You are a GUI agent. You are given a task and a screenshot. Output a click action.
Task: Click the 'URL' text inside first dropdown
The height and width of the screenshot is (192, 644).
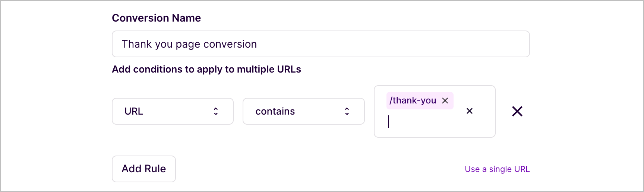(134, 111)
